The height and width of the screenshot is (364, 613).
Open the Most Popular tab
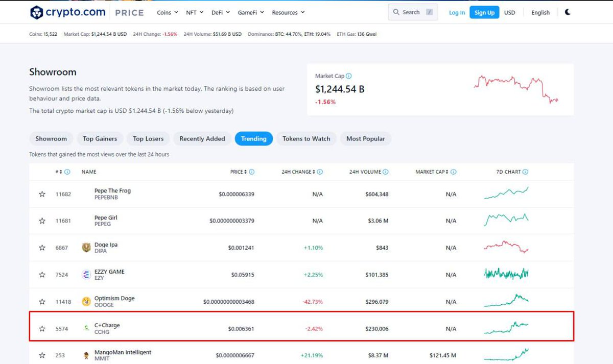coord(366,138)
